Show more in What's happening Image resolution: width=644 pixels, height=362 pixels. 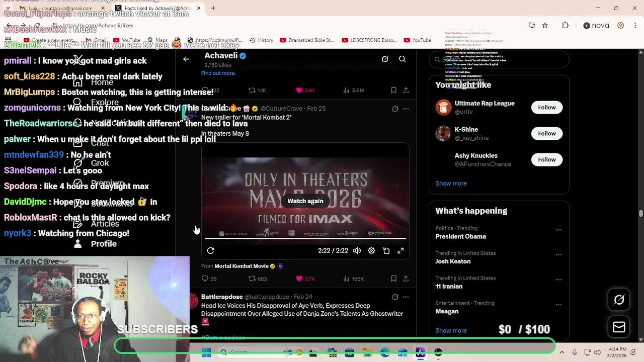point(451,331)
